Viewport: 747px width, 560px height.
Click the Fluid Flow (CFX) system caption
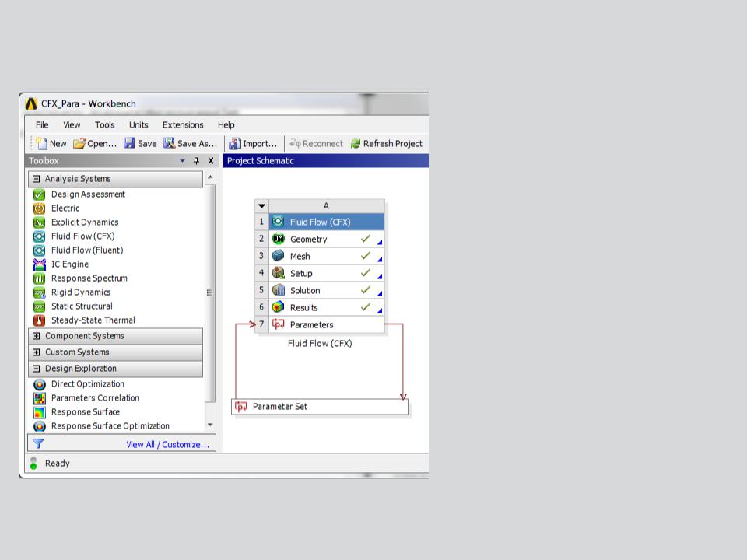pyautogui.click(x=320, y=343)
